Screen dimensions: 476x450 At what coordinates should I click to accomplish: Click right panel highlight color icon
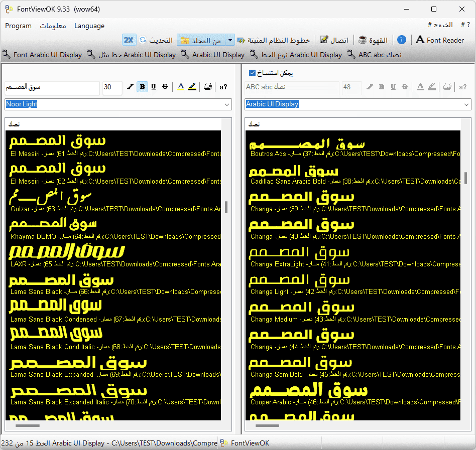click(x=432, y=87)
